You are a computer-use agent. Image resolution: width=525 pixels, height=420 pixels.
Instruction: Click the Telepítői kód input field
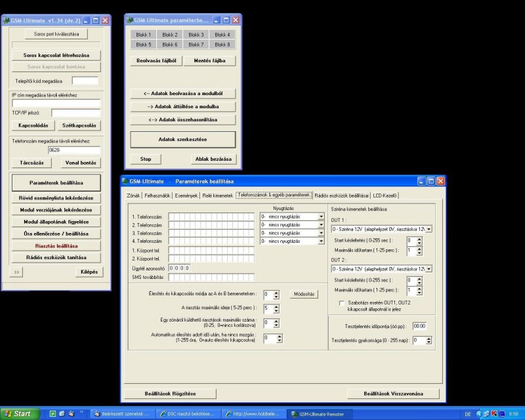click(x=85, y=81)
